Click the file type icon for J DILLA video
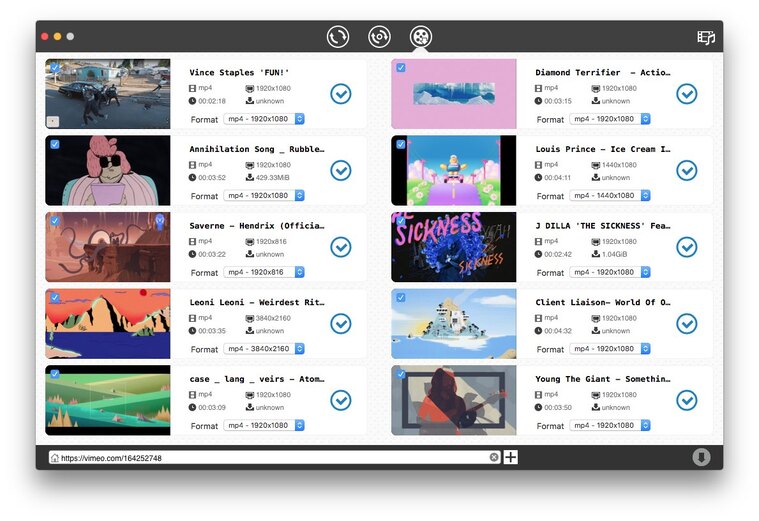759x521 pixels. click(538, 241)
